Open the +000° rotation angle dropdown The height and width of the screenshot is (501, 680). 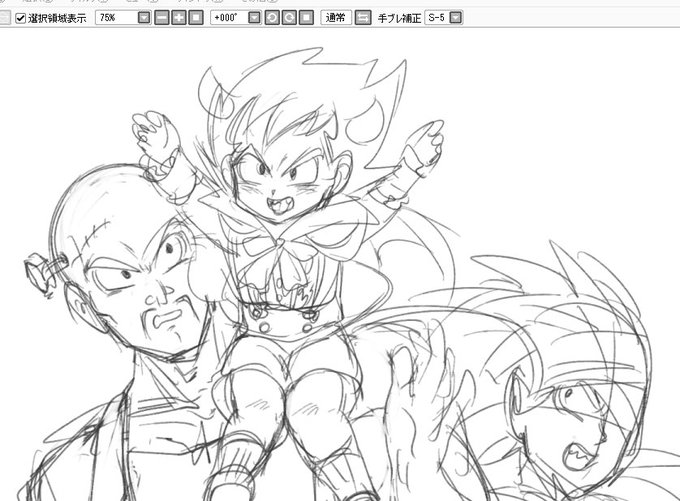[255, 18]
